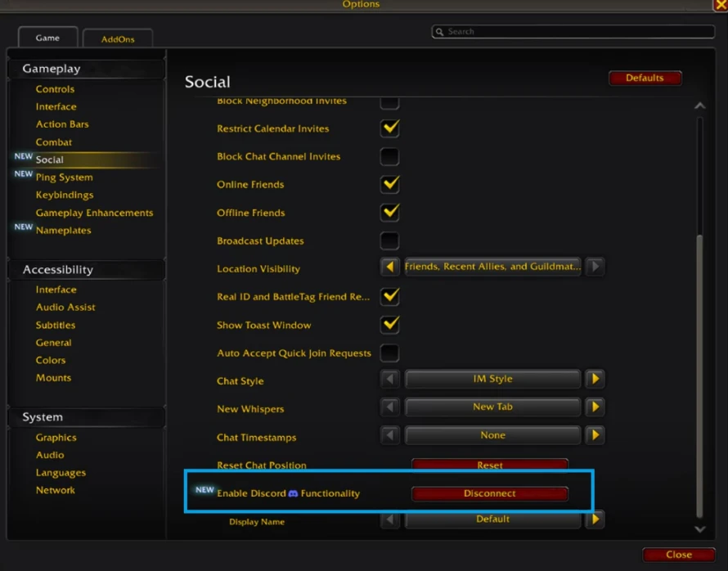Viewport: 728px width, 571px height.
Task: Open the IM Style dropdown
Action: 492,379
